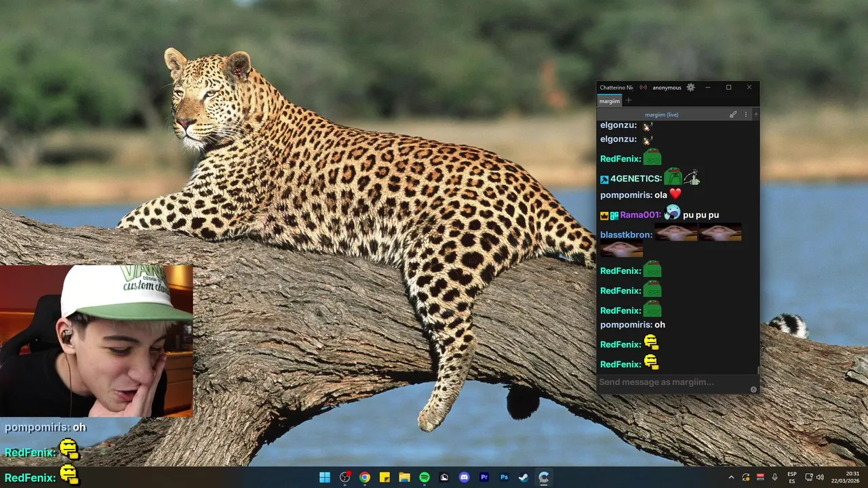Open the Windows Start menu

pyautogui.click(x=325, y=477)
